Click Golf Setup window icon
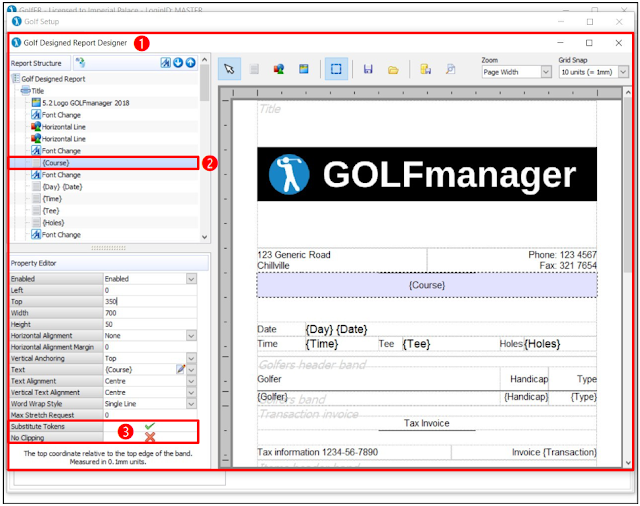The height and width of the screenshot is (506, 640). tap(16, 21)
